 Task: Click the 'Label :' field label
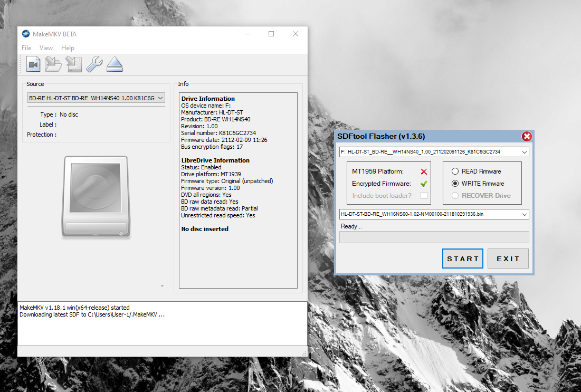48,125
